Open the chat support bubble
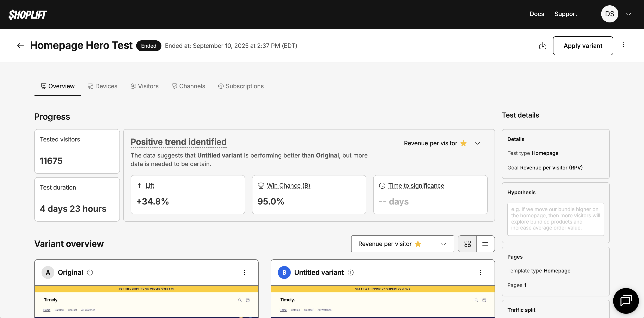Screen dimensions: 644x318 626,300
